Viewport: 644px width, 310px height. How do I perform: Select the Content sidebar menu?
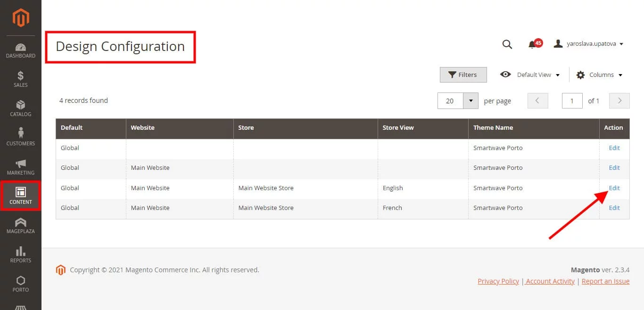point(21,196)
